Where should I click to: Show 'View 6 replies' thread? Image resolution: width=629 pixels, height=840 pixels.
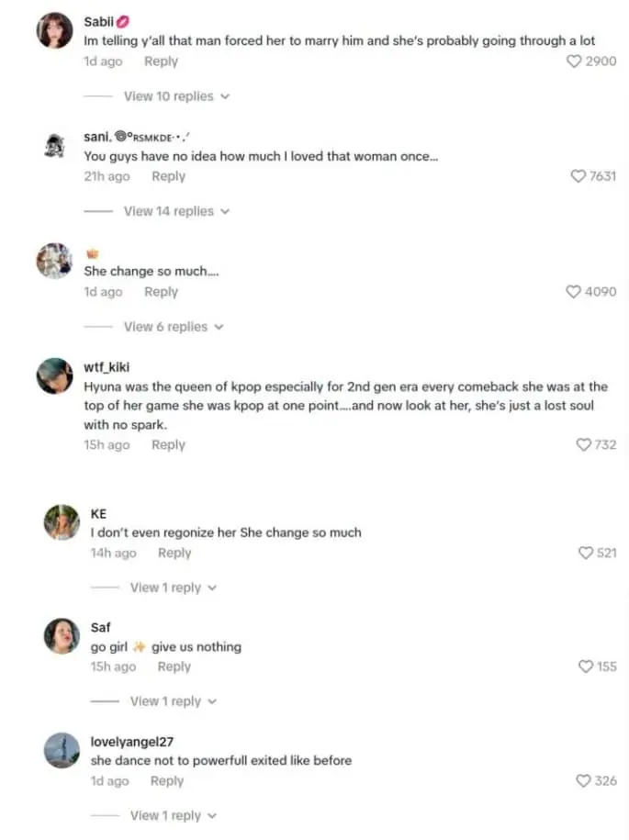174,327
